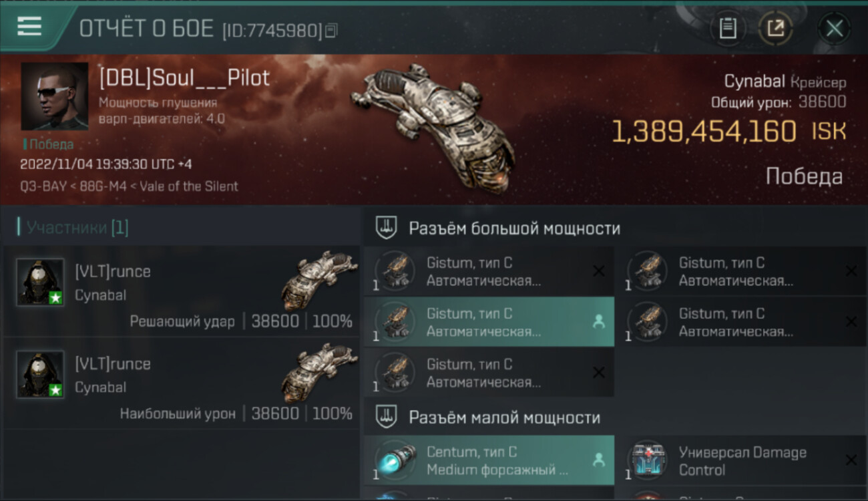Open the clipboard report icon
868x501 pixels.
point(728,29)
